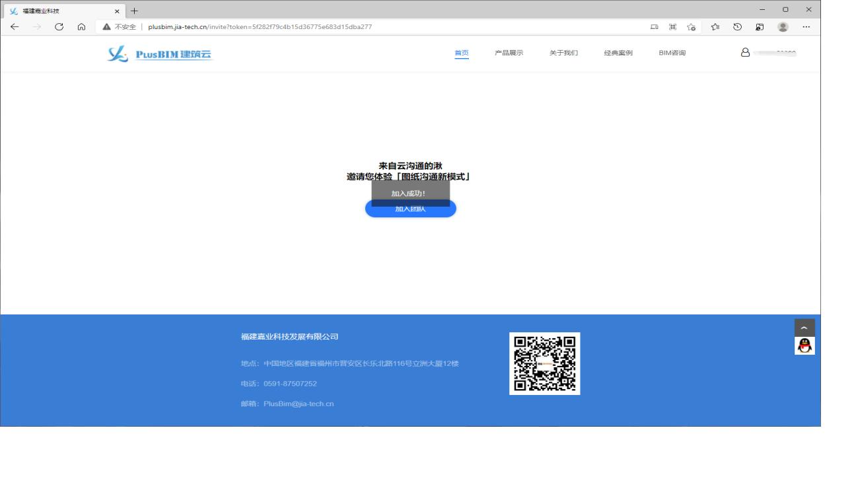Click the 不安全 site security warning

tap(120, 27)
